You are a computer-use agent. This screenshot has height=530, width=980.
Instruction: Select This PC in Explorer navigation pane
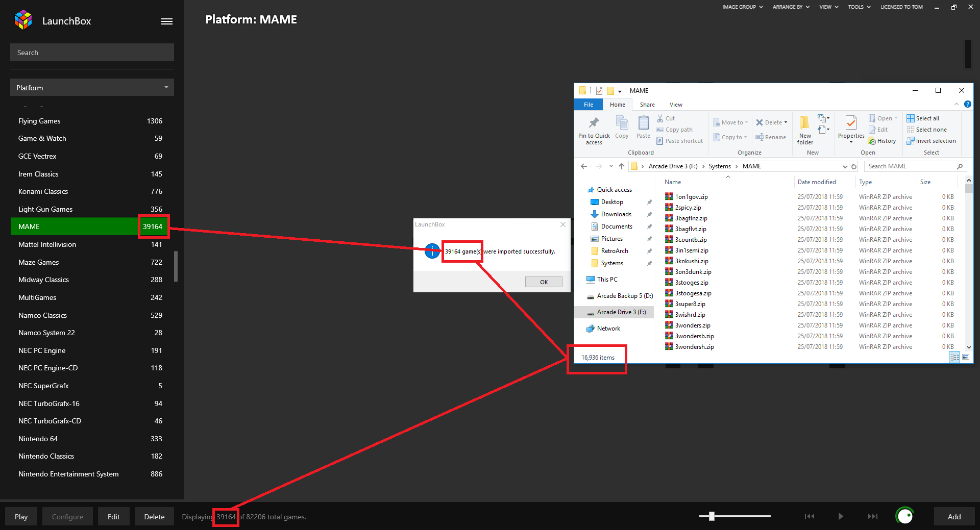[x=602, y=280]
